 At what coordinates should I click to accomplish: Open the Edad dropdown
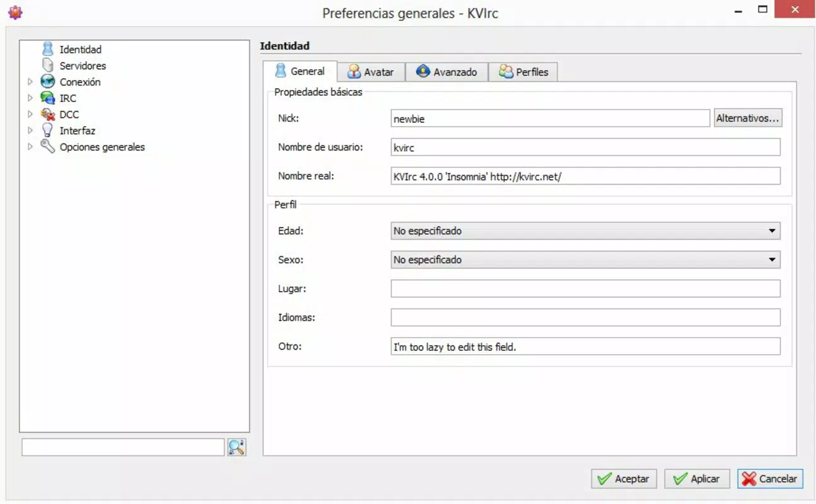pyautogui.click(x=585, y=231)
